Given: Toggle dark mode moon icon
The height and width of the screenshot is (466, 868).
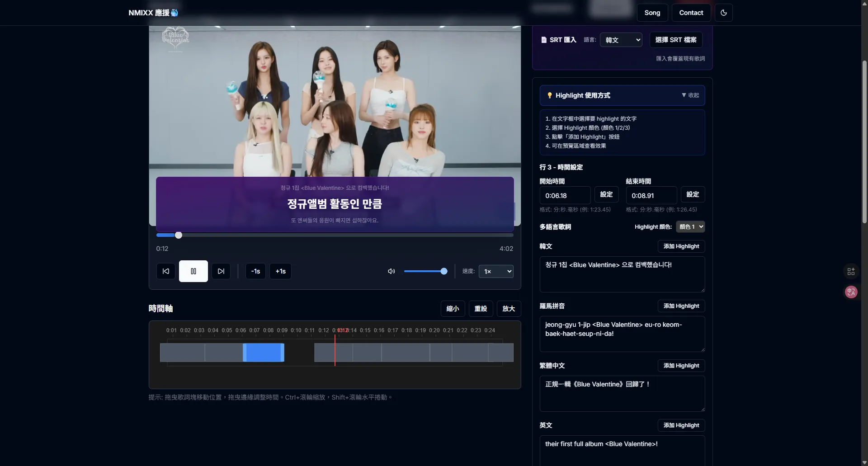Looking at the screenshot, I should pos(723,13).
